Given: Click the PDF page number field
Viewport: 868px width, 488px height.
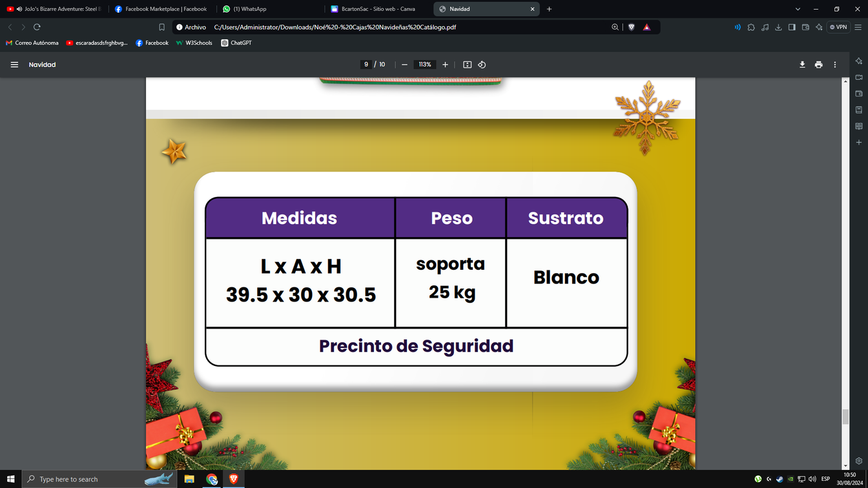Looking at the screenshot, I should [x=366, y=65].
